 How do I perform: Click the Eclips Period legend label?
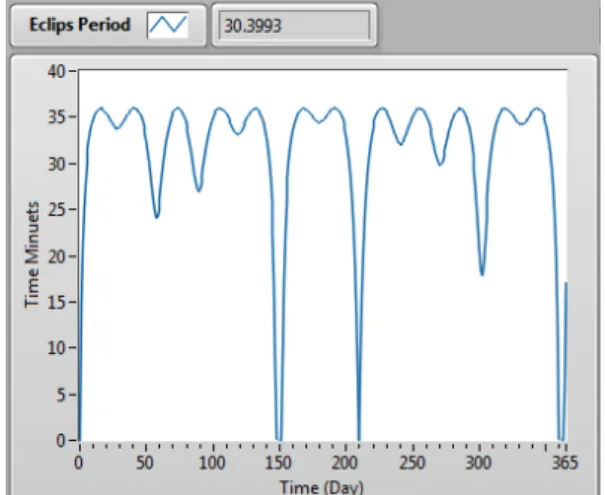click(79, 25)
